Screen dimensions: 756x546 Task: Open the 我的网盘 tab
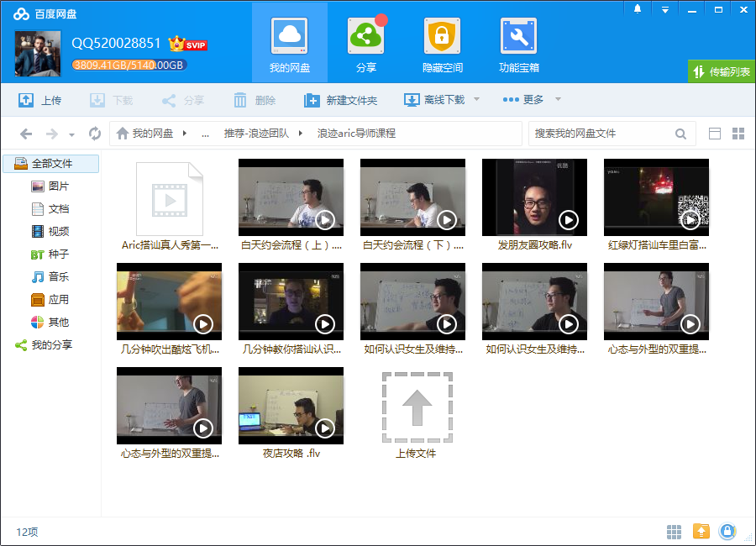[289, 45]
